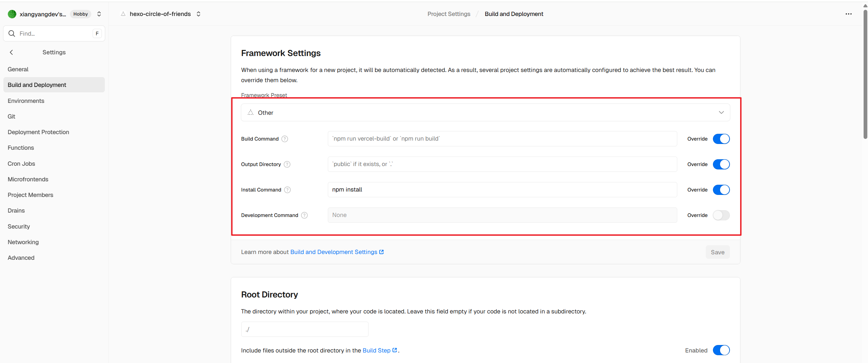868x363 pixels.
Task: Click the vertical page scrollbar thumb
Action: (865, 74)
